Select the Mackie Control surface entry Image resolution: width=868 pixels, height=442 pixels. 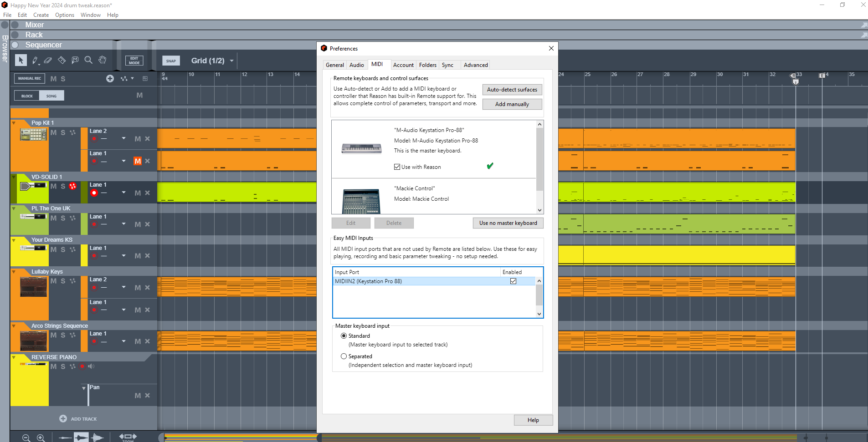pos(434,196)
